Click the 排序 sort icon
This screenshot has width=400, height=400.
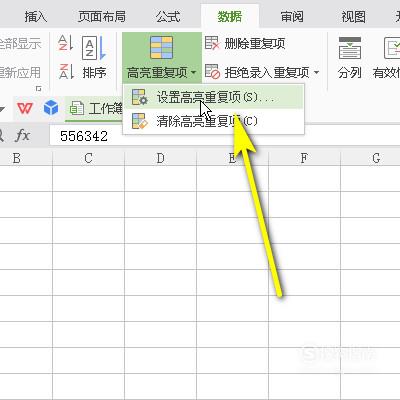[x=94, y=48]
